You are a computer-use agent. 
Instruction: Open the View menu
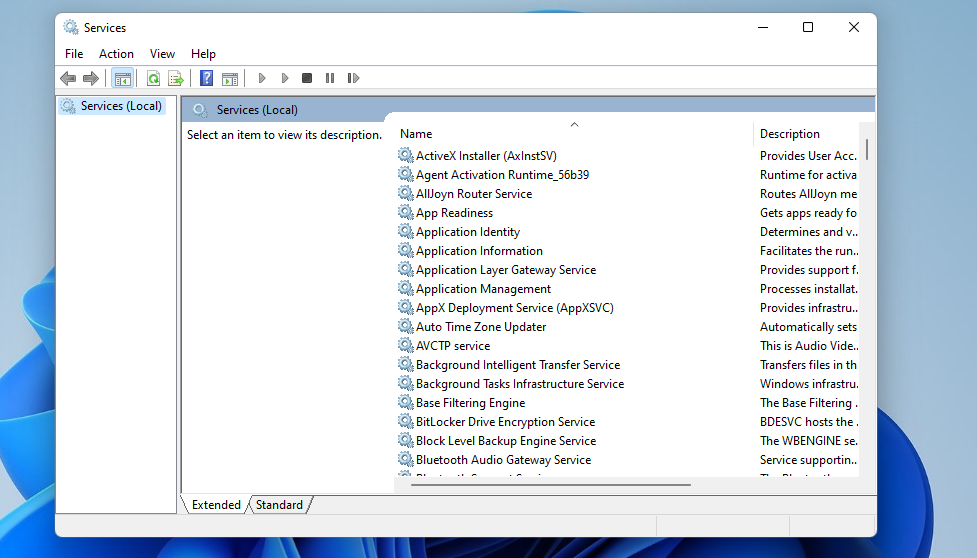point(162,54)
